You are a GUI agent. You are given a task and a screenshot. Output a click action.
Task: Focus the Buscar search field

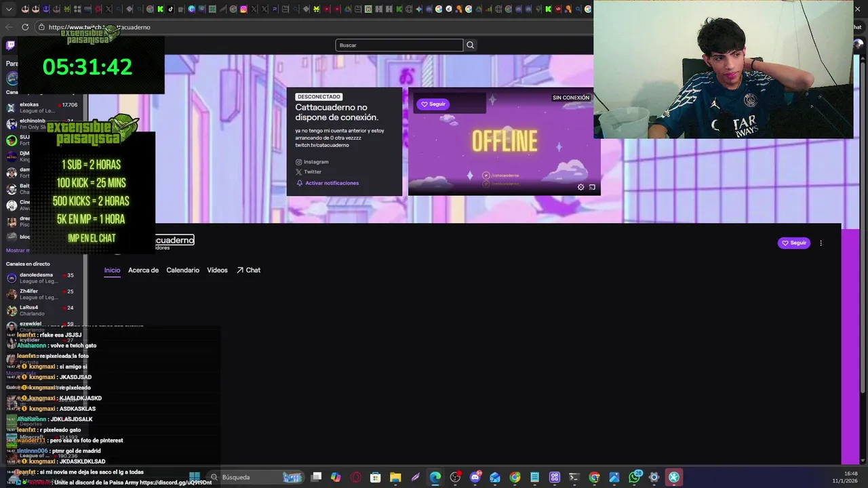(x=399, y=45)
